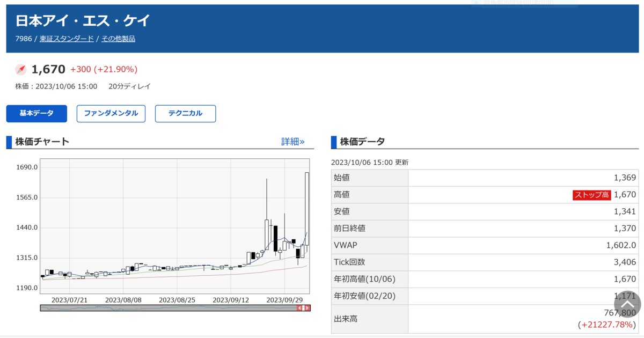Click the 2023/08/25 chart date label

[x=177, y=299]
